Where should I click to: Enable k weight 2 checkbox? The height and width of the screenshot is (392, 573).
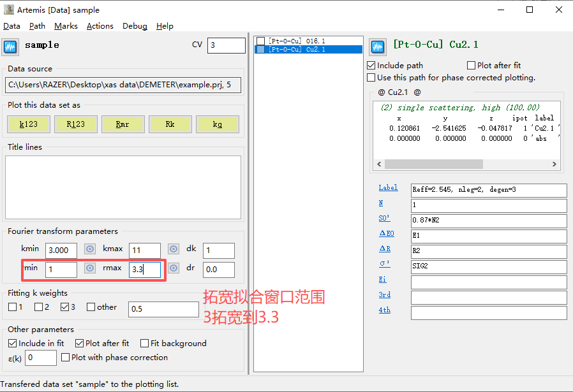point(38,307)
